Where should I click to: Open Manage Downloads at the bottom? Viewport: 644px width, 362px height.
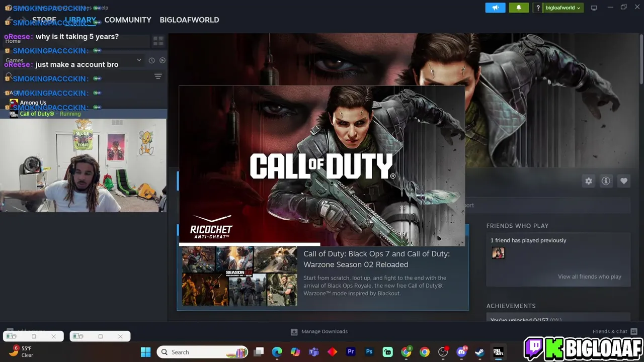319,331
